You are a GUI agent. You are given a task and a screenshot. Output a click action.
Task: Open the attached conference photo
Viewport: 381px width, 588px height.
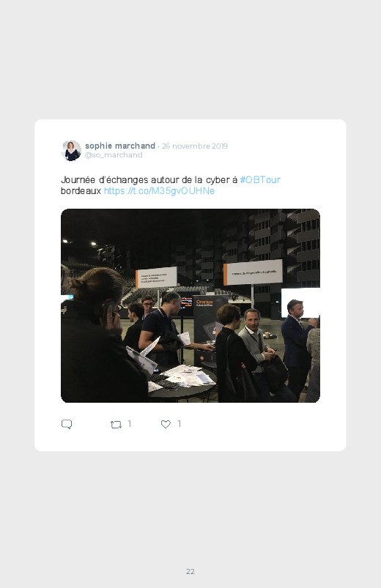pyautogui.click(x=190, y=305)
